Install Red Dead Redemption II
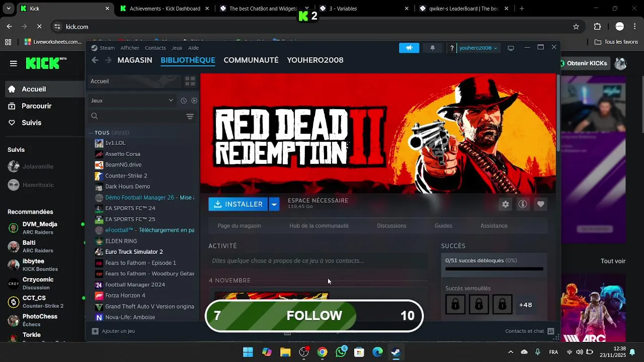 [238, 204]
